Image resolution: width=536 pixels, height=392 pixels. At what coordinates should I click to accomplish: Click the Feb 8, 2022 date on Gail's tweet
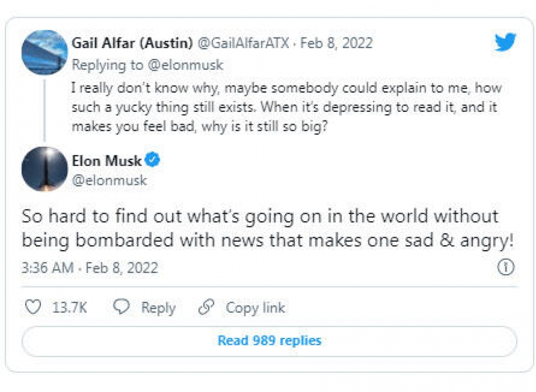[x=336, y=43]
